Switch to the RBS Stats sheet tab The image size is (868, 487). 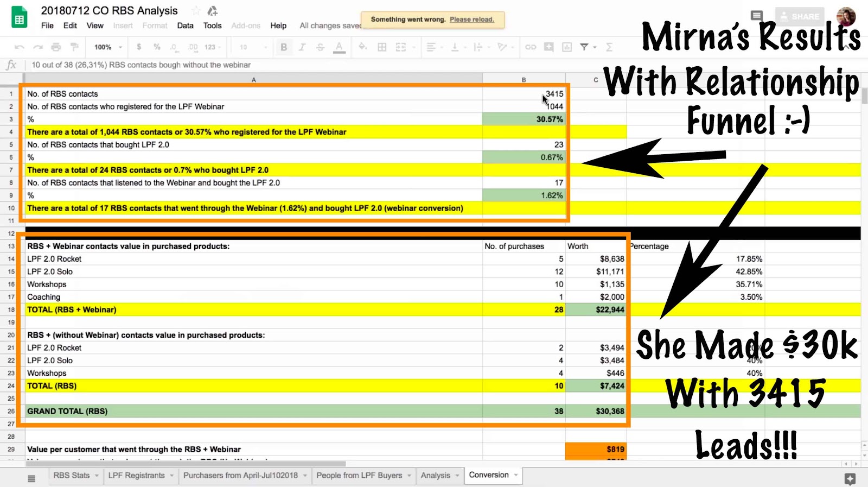72,476
